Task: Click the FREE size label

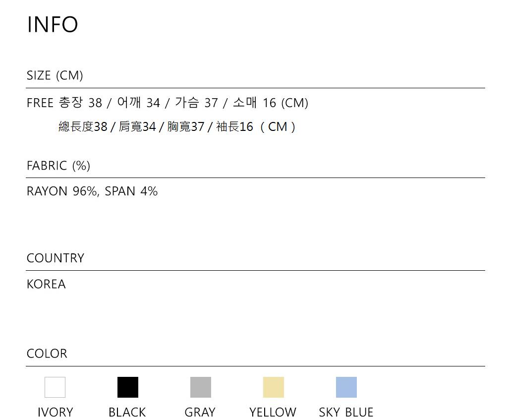Action: pyautogui.click(x=40, y=103)
